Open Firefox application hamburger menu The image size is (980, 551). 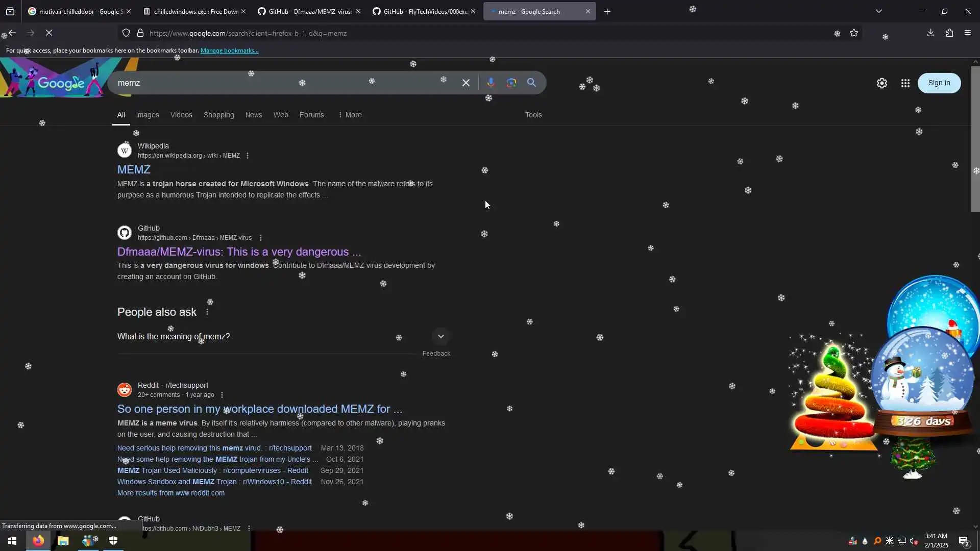968,33
